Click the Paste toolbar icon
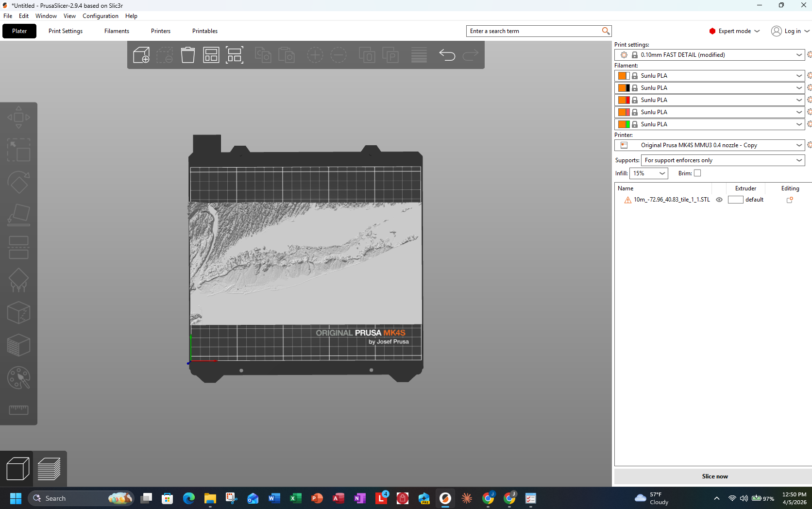The image size is (812, 509). 287,55
